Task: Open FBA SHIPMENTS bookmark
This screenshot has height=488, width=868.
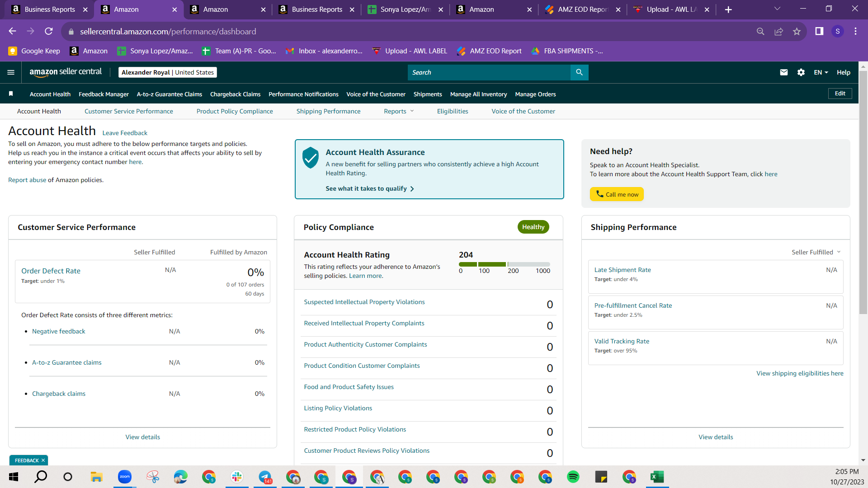Action: pyautogui.click(x=566, y=51)
